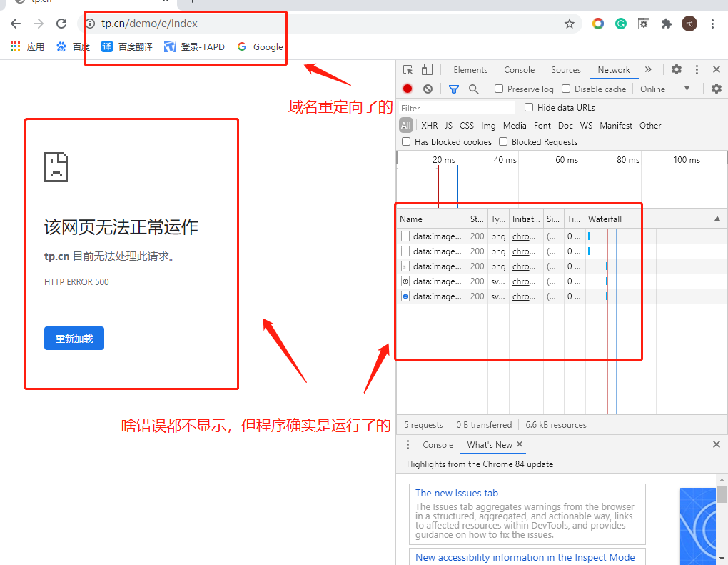The width and height of the screenshot is (728, 565).
Task: Open the DevTools three-dot menu
Action: (x=697, y=69)
